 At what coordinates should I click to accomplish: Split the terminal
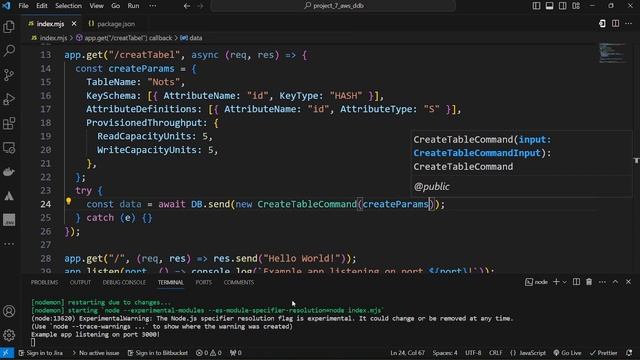pos(576,282)
